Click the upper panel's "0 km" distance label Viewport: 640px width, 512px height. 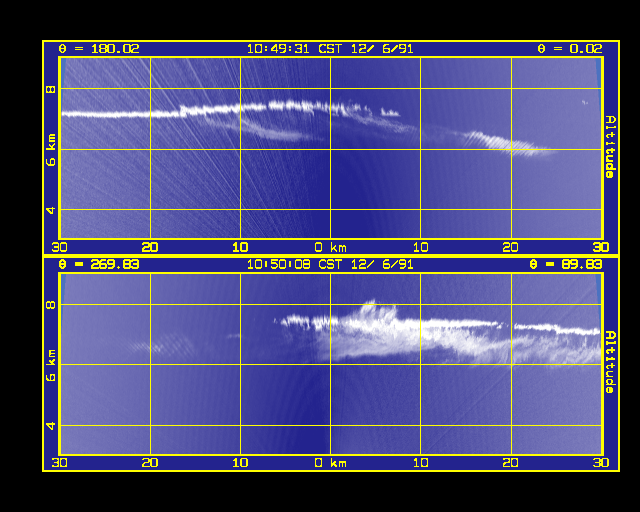[x=331, y=247]
